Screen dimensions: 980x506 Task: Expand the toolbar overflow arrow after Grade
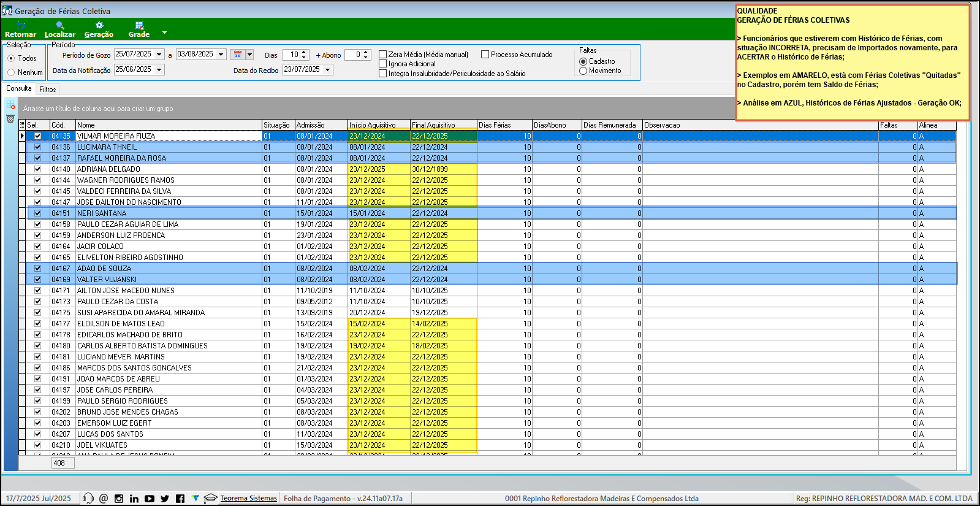pos(164,33)
